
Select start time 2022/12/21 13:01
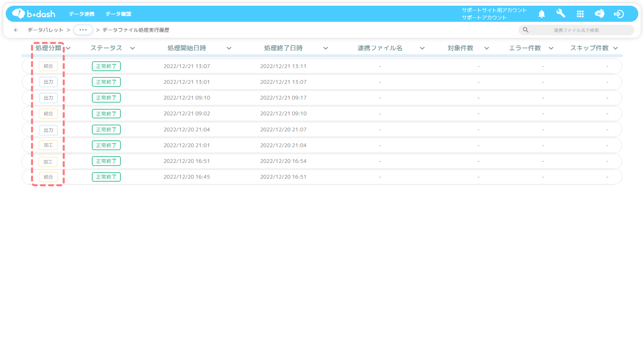[187, 82]
